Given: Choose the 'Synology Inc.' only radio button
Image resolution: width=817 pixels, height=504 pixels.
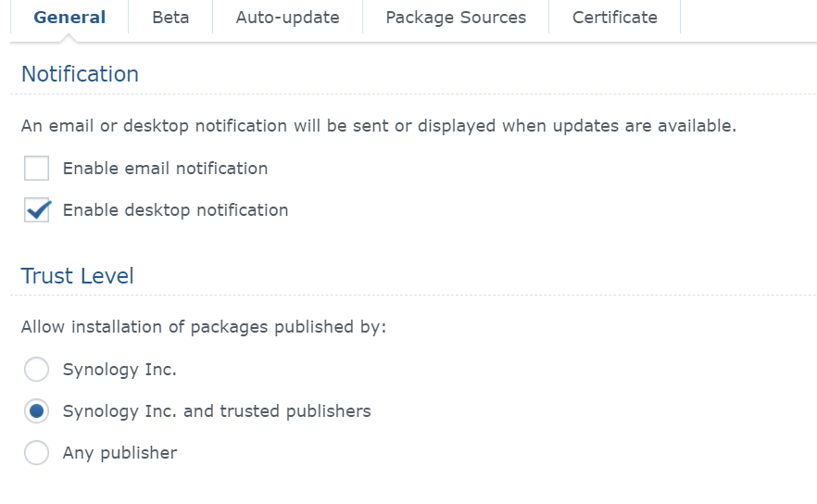Looking at the screenshot, I should 36,370.
